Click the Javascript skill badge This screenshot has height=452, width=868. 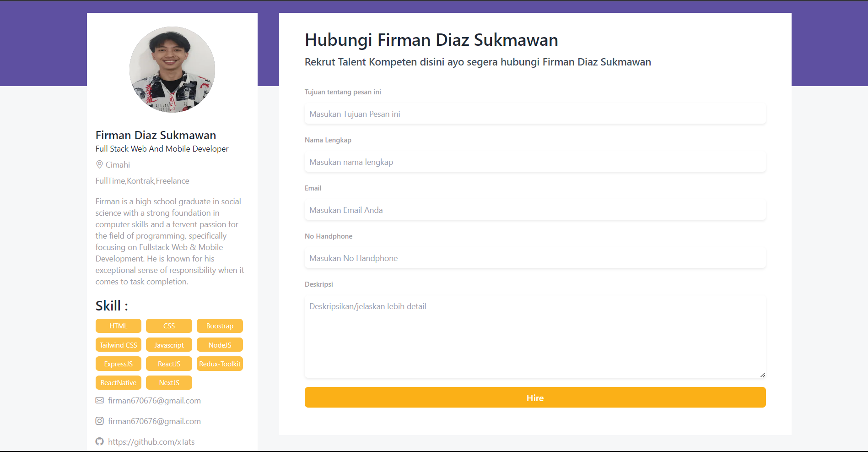tap(169, 344)
